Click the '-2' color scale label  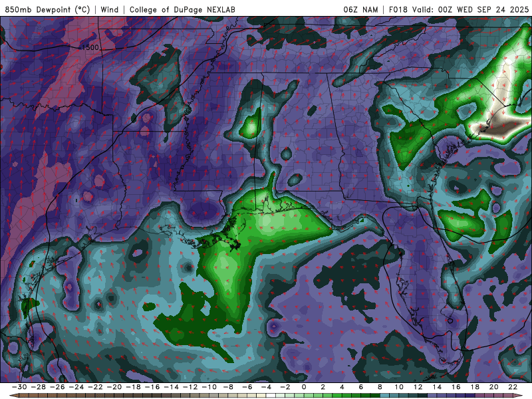[285, 387]
